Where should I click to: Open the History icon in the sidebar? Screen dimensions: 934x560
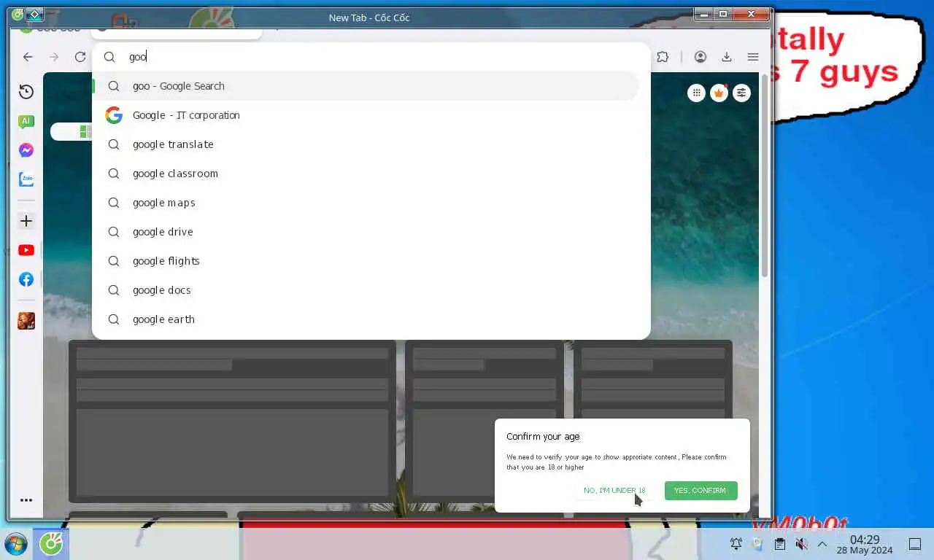[x=26, y=91]
